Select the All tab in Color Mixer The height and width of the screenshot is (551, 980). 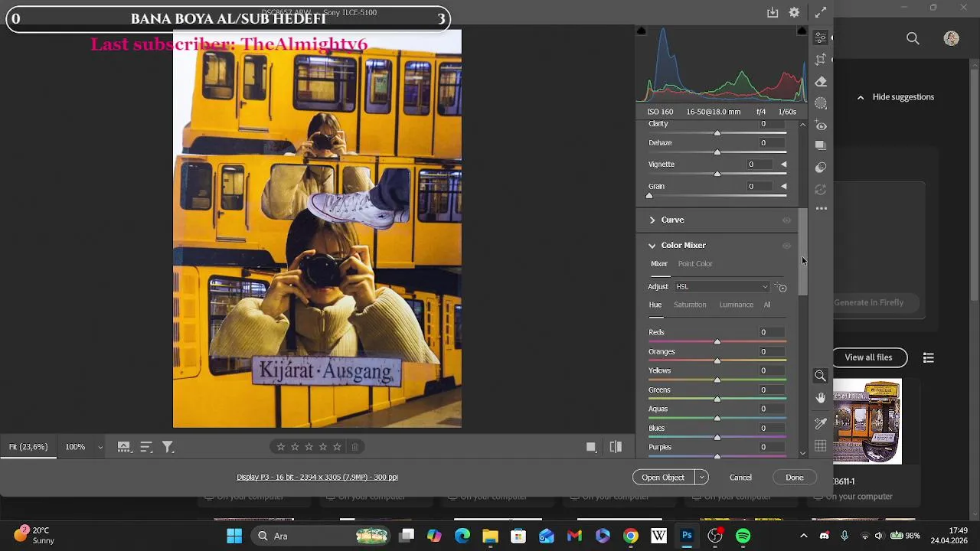point(766,305)
